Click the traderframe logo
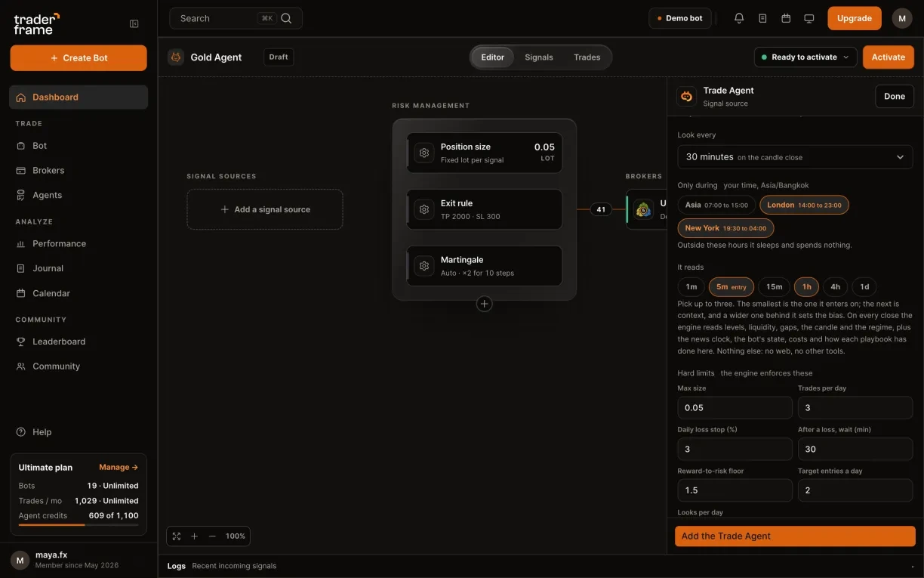Image resolution: width=924 pixels, height=578 pixels. (x=36, y=23)
